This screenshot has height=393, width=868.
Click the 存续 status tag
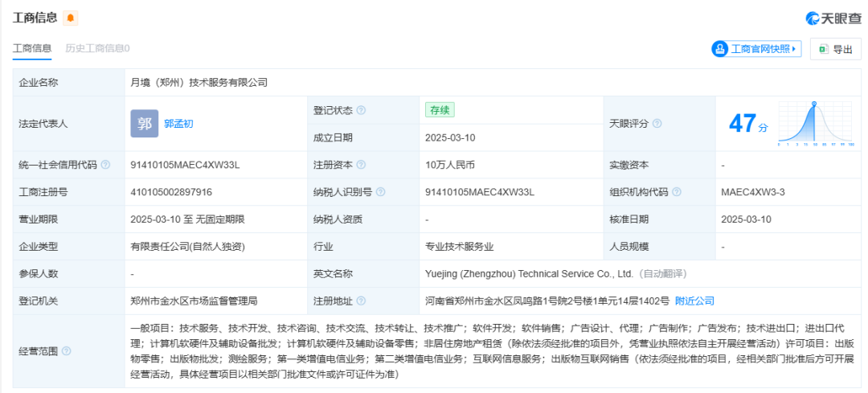440,110
